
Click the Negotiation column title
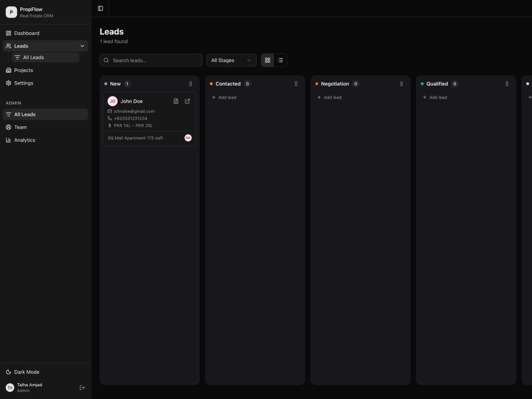[335, 84]
